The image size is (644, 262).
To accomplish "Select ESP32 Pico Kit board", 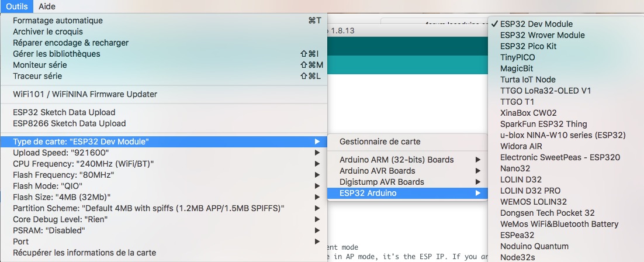I will (x=566, y=46).
